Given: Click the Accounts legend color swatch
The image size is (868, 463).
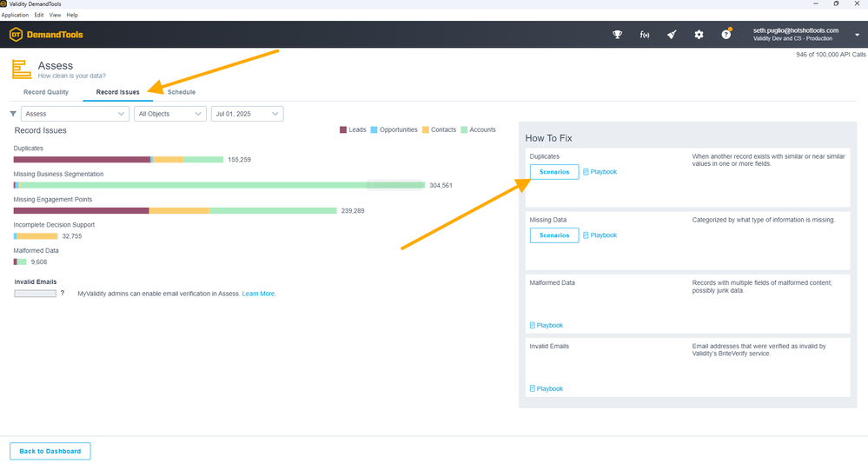Looking at the screenshot, I should point(464,130).
